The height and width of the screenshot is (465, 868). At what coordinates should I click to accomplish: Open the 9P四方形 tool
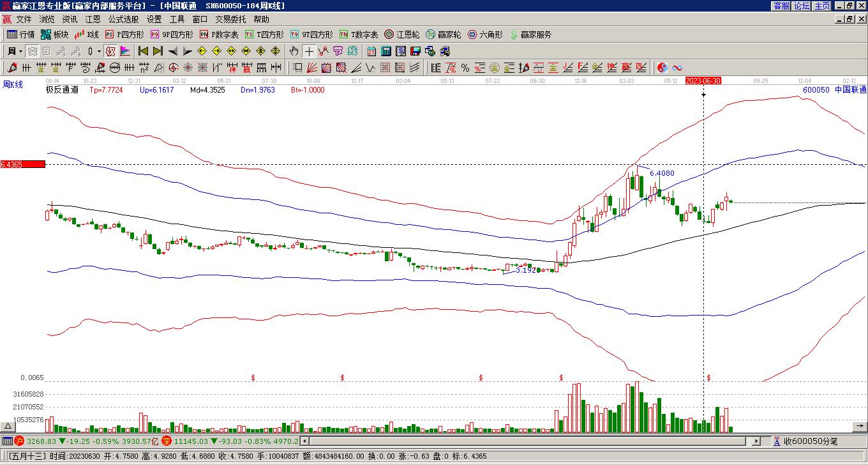pos(172,34)
